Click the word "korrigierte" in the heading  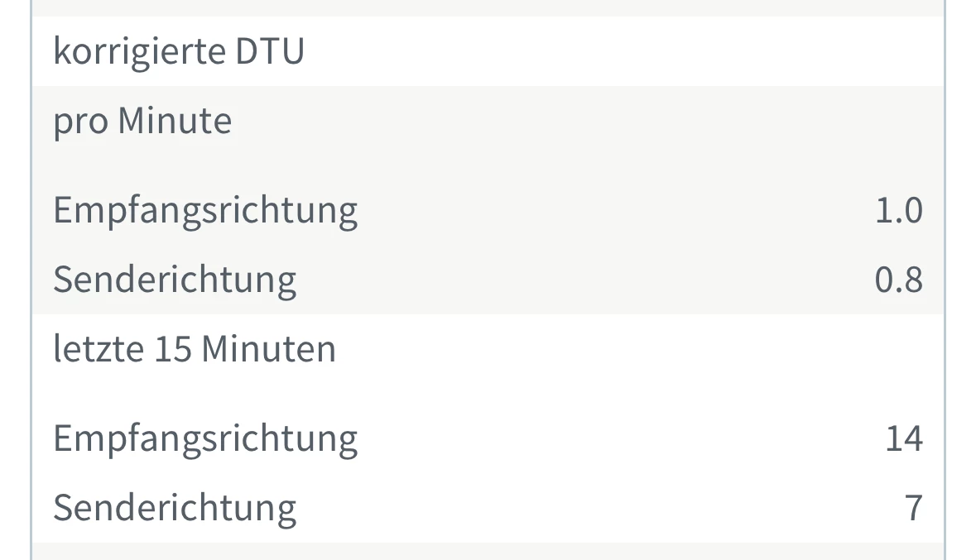tap(139, 51)
